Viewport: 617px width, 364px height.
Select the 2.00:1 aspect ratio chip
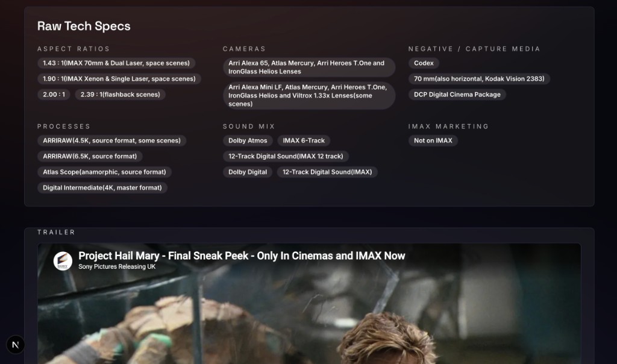coord(53,94)
